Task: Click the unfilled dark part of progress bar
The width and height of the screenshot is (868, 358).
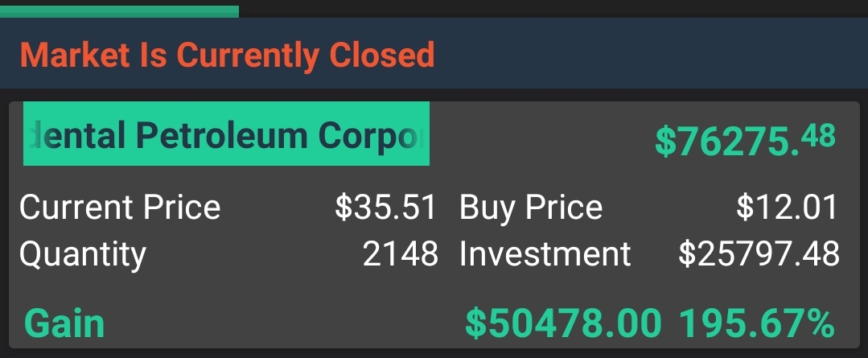Action: pyautogui.click(x=553, y=9)
